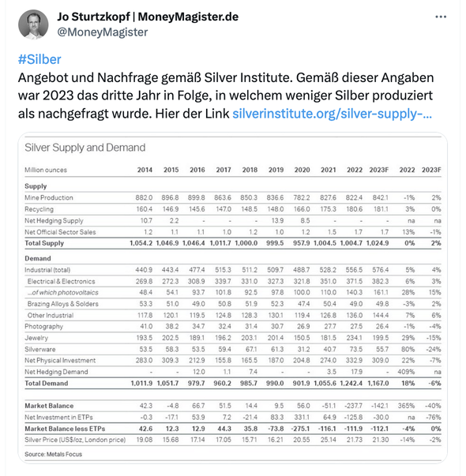
Task: Click the tweet text about Angebot und Nachfrage
Action: [x=226, y=96]
